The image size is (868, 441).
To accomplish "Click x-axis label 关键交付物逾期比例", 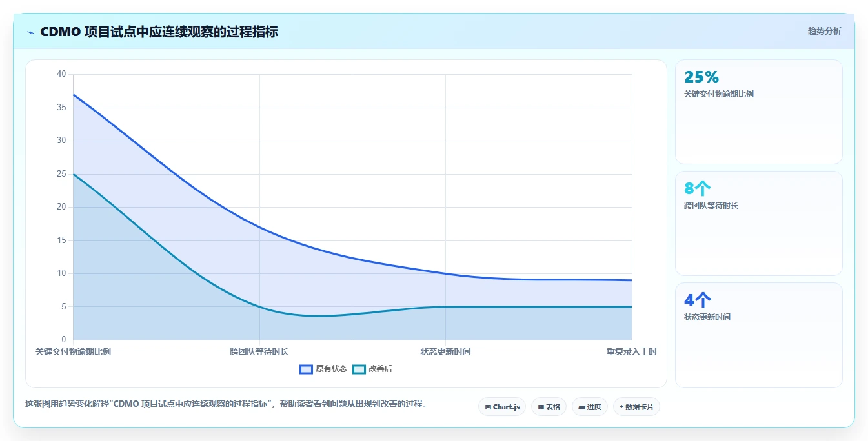I will click(73, 351).
